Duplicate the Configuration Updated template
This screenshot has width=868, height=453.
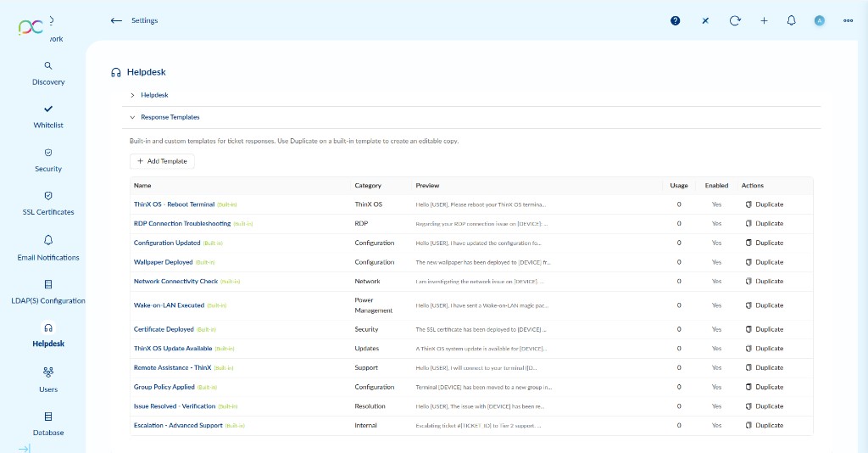tap(765, 243)
